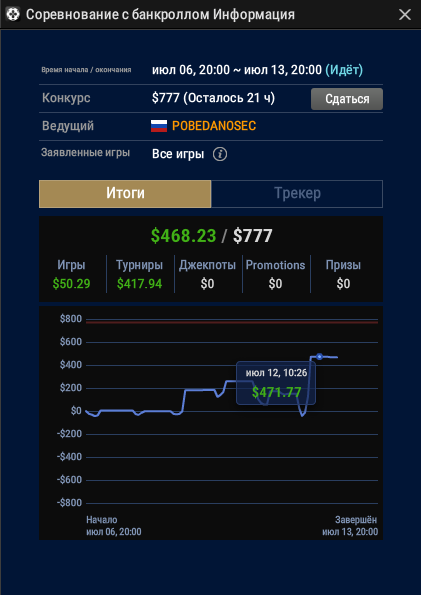
Task: Click the Russian flag icon beside POBEDANOSEC
Action: point(159,126)
